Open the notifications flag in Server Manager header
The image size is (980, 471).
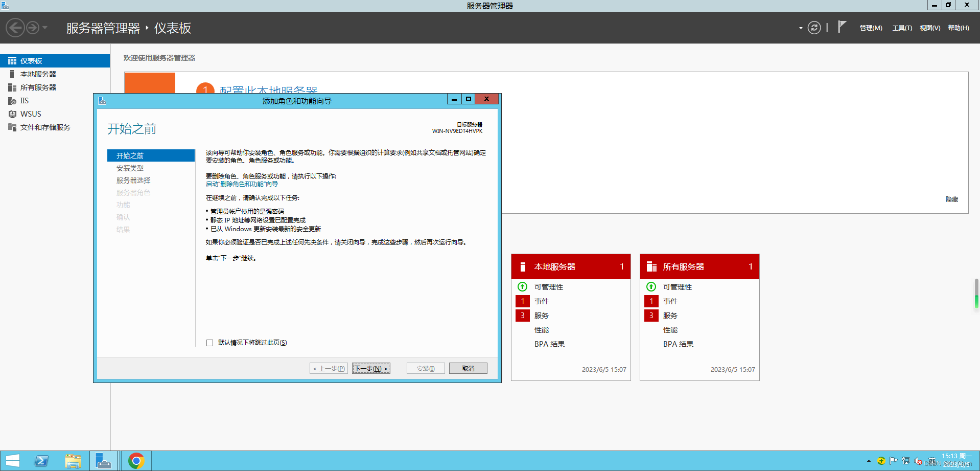(x=842, y=27)
